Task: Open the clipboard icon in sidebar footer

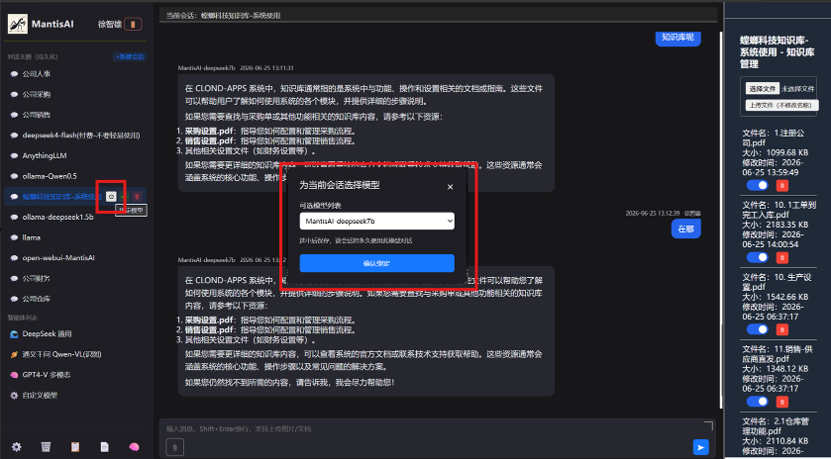Action: [75, 447]
